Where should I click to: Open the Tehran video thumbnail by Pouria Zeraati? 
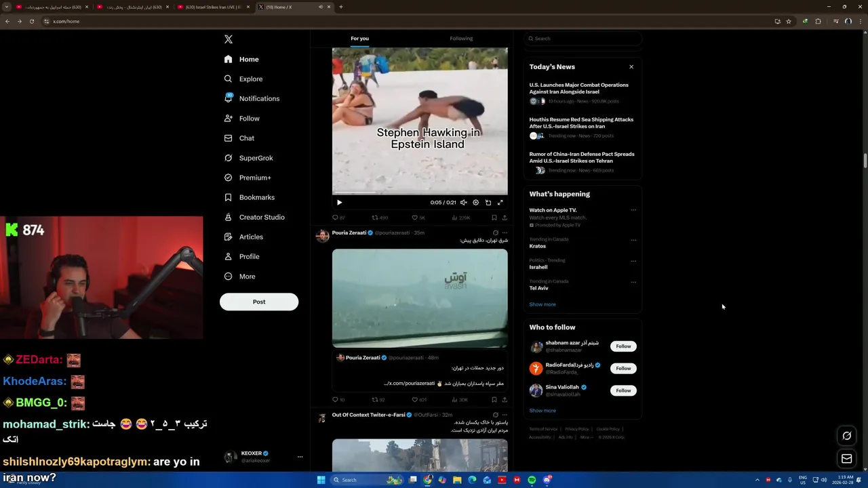420,298
